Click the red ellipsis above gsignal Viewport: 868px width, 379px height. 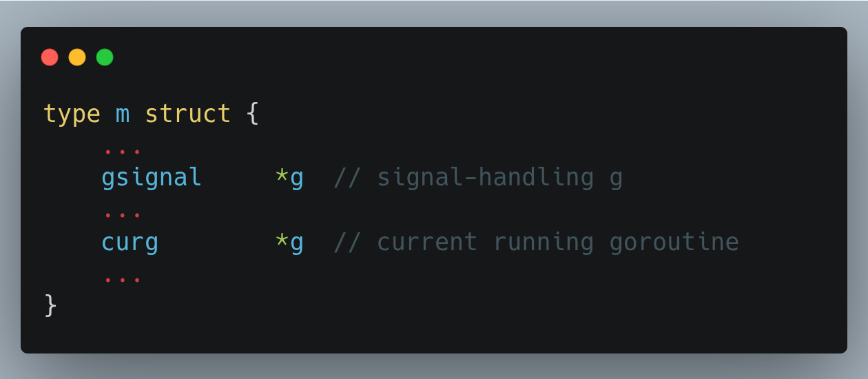pos(123,151)
